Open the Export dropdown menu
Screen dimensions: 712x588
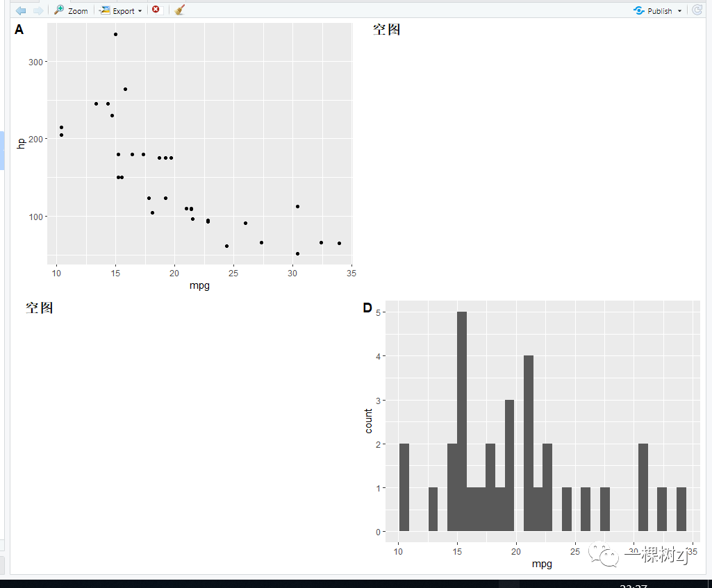click(121, 10)
